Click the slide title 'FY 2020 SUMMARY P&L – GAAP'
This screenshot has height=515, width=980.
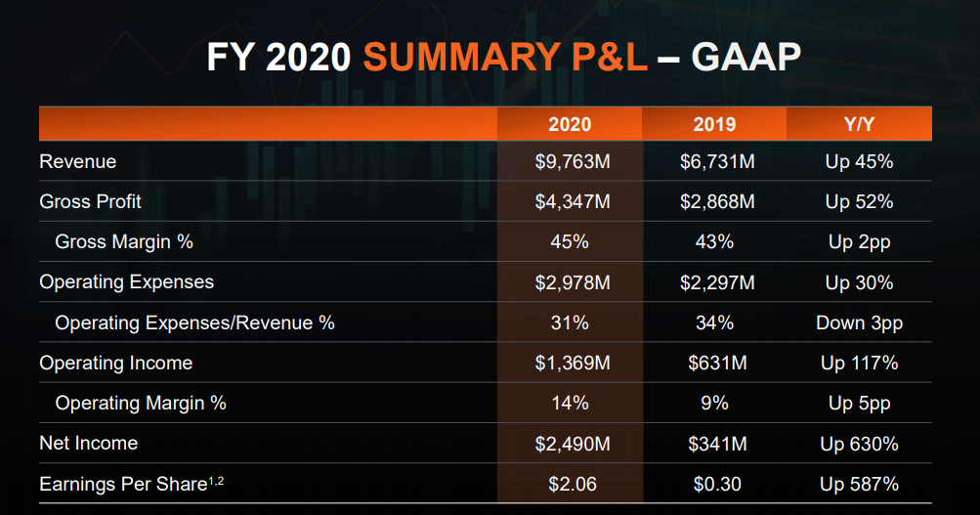(x=504, y=58)
